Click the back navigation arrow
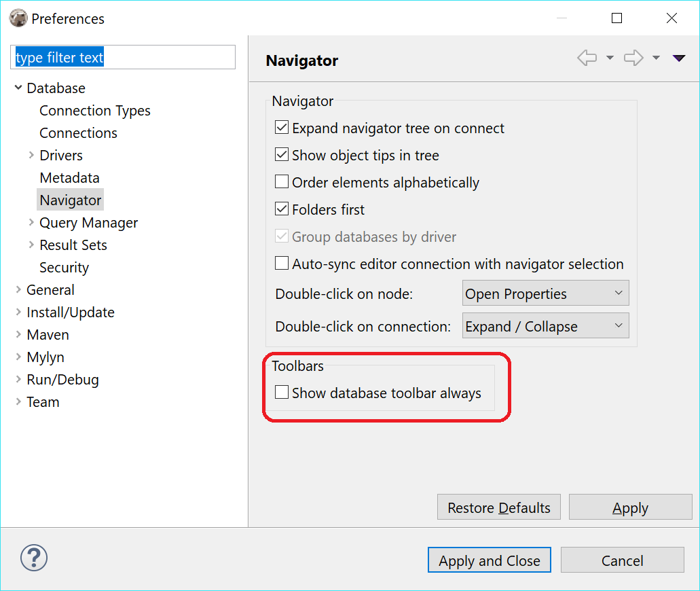 click(x=586, y=58)
